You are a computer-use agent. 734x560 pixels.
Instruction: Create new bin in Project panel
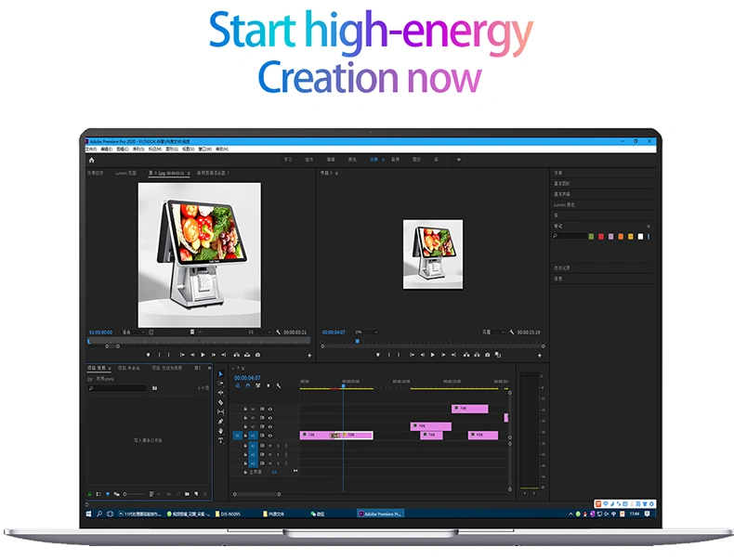pyautogui.click(x=187, y=494)
